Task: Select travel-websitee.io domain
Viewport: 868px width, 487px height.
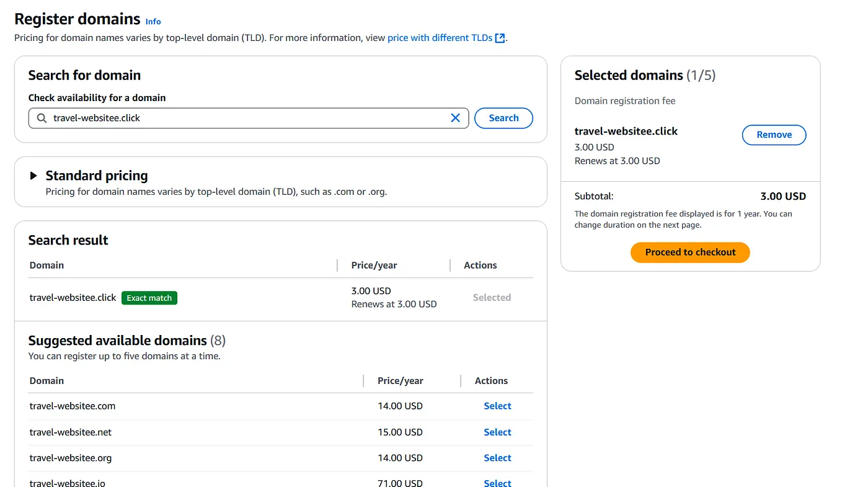Action: click(x=497, y=483)
